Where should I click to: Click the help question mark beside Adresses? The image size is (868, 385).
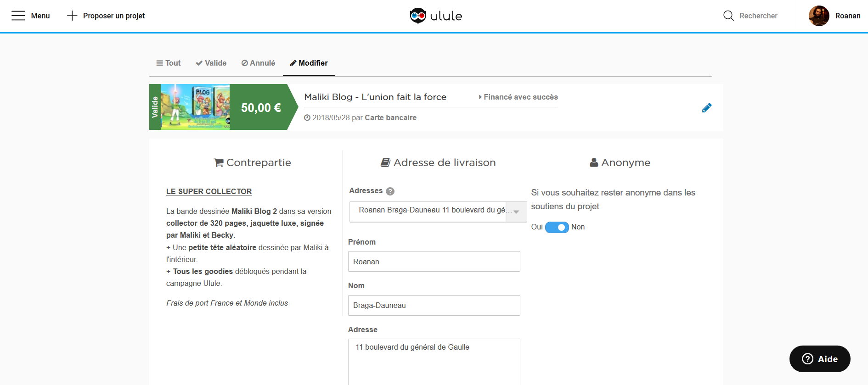click(390, 191)
